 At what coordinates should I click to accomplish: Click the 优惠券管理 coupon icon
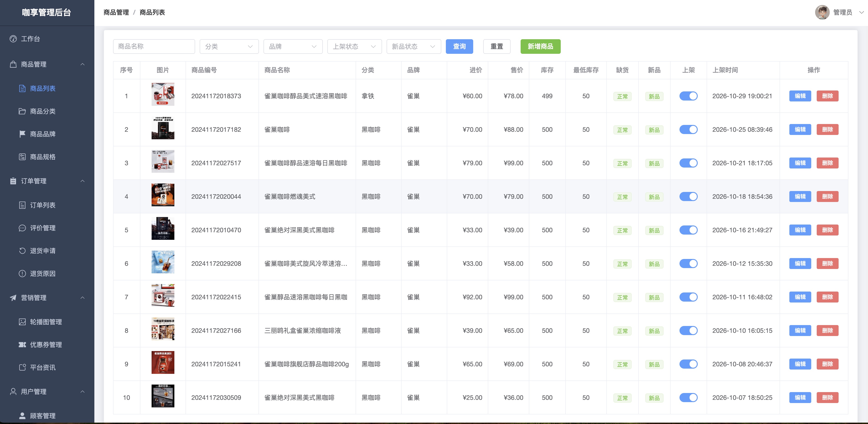(x=22, y=344)
